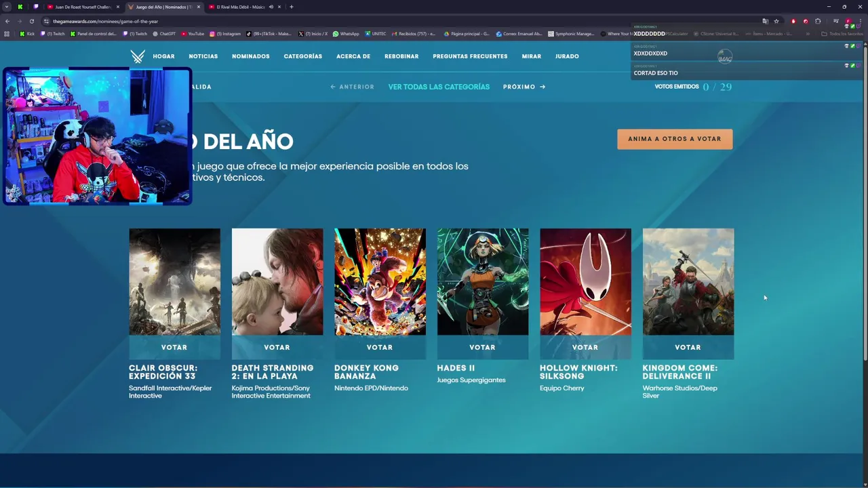This screenshot has height=488, width=868.
Task: Reload the page with refresh icon
Action: 31,21
